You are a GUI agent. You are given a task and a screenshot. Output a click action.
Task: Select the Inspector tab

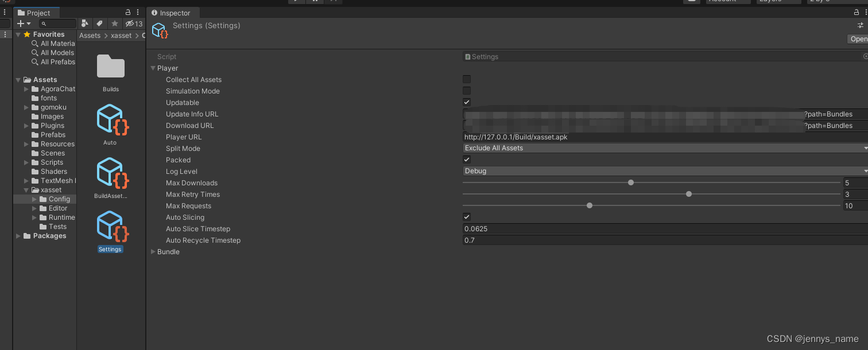[172, 12]
